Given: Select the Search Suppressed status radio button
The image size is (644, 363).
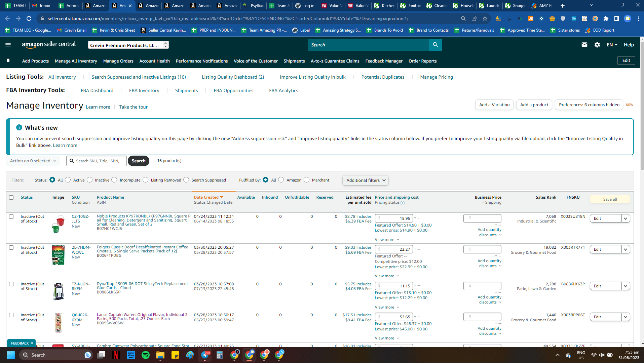Looking at the screenshot, I should (x=186, y=180).
